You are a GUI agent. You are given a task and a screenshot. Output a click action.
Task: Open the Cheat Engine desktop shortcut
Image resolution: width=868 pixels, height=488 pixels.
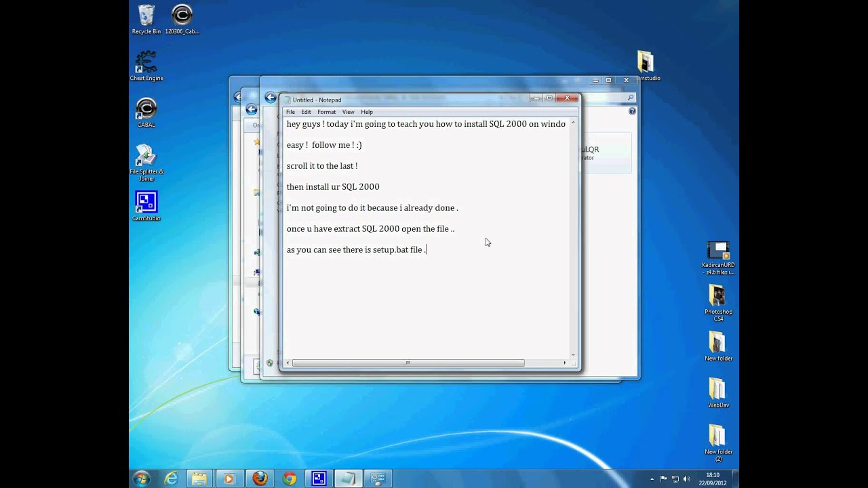tap(146, 63)
